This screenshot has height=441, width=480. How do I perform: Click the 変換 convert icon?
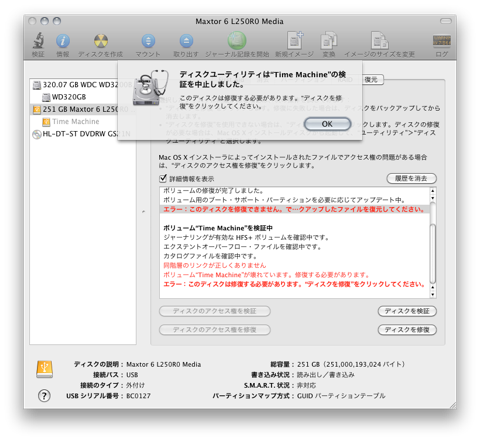329,41
